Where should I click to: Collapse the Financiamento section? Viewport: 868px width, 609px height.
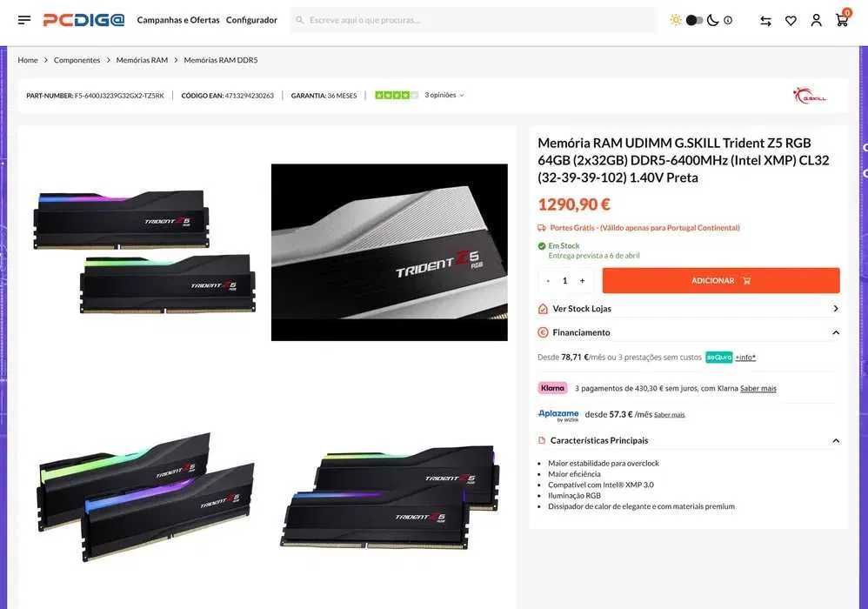(x=836, y=332)
